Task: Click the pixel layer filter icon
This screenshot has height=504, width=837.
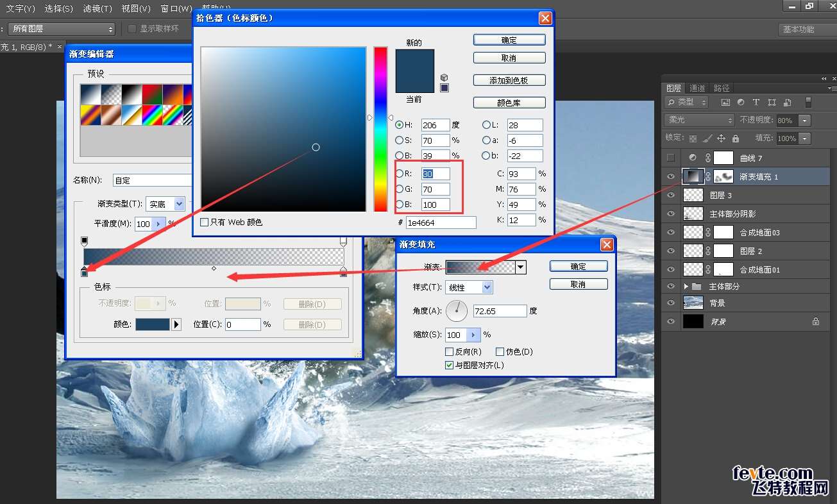Action: 725,102
